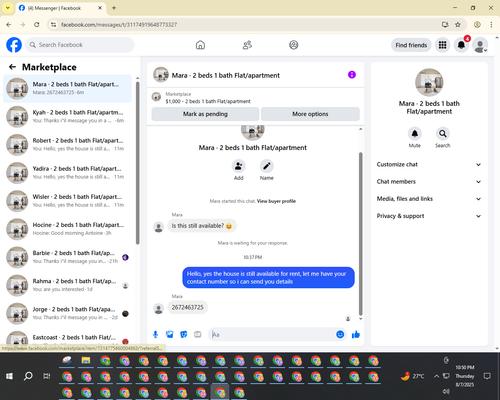Open Facebook Home via the house icon
Viewport: 500px width, 400px height.
coord(200,45)
